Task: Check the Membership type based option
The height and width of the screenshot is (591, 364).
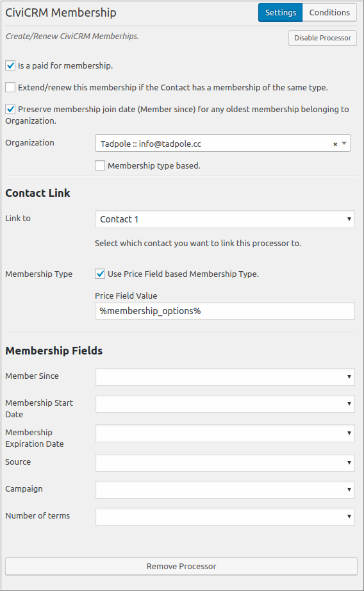Action: tap(100, 165)
